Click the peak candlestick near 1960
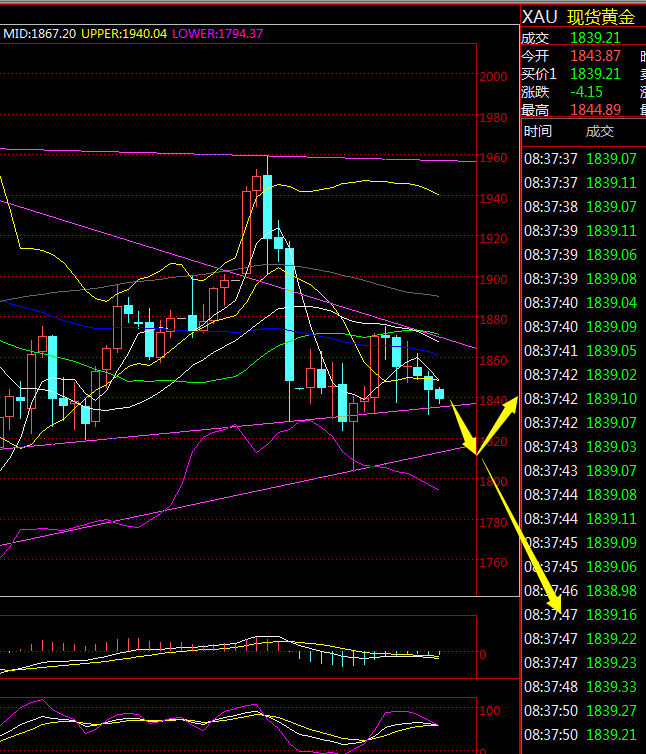 (268, 200)
